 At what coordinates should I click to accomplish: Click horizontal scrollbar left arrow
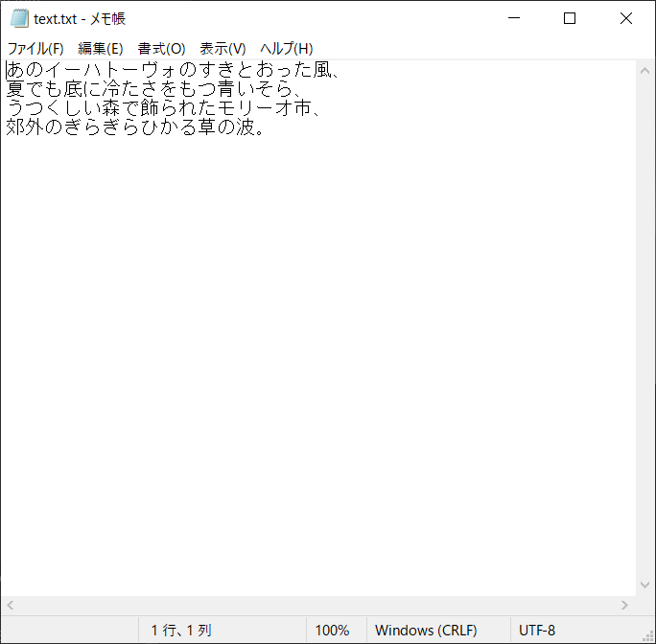pyautogui.click(x=11, y=605)
